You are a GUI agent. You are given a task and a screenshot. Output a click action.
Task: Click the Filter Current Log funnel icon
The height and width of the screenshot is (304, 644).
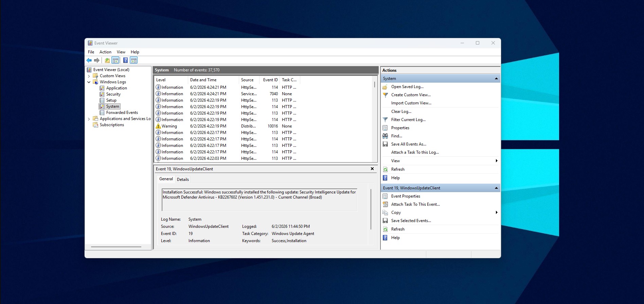pyautogui.click(x=385, y=120)
